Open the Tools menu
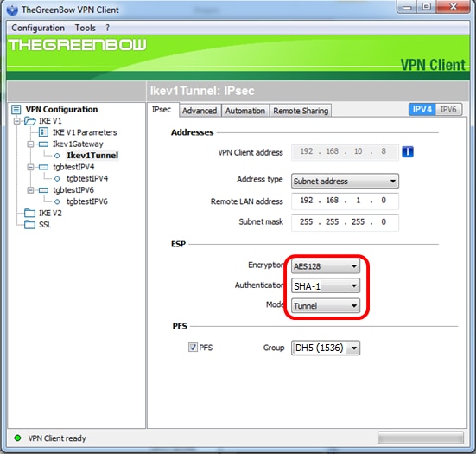 86,28
